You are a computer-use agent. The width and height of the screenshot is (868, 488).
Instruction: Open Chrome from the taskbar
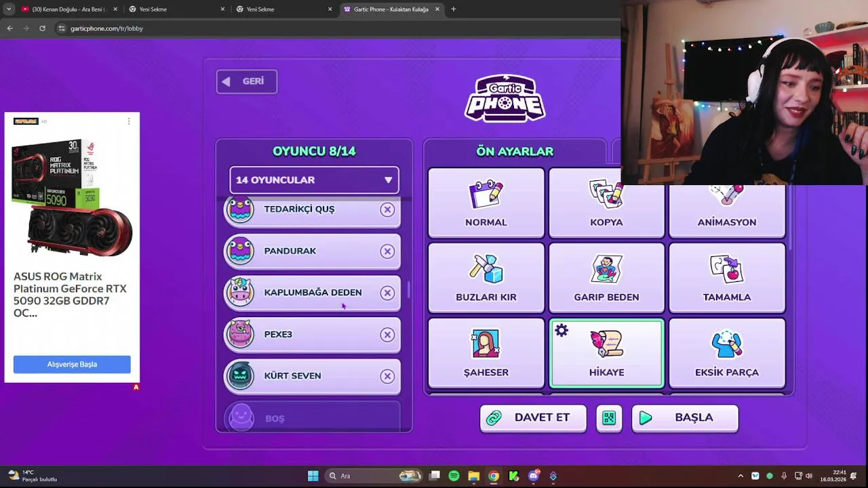(494, 476)
